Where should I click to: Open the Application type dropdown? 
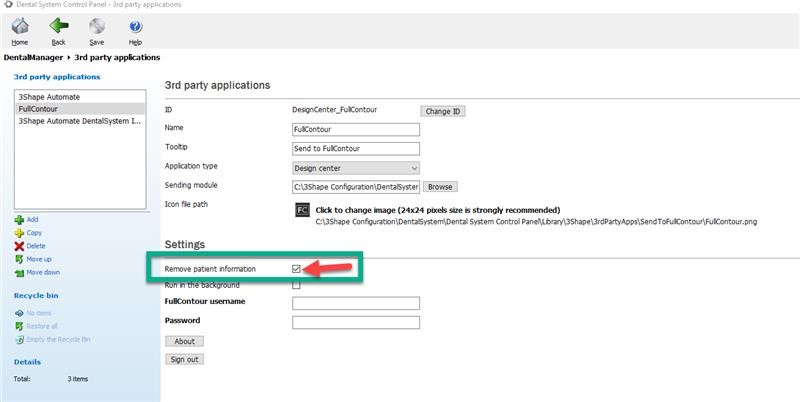click(x=356, y=168)
